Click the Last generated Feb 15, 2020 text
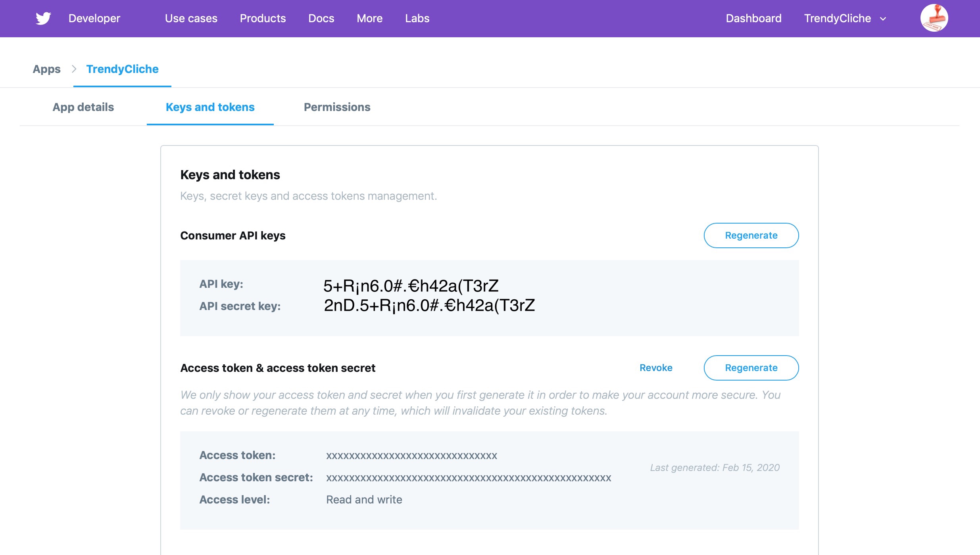The height and width of the screenshot is (555, 980). coord(715,468)
